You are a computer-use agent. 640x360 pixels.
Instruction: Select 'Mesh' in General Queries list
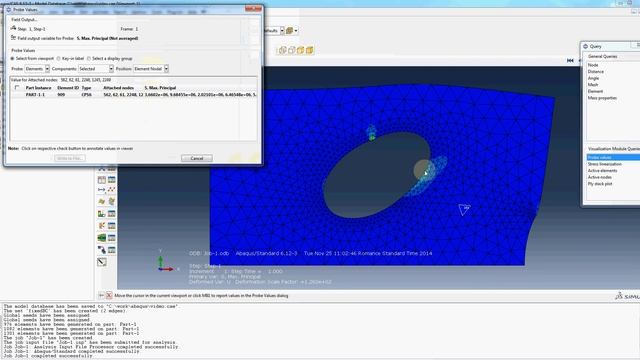click(593, 84)
